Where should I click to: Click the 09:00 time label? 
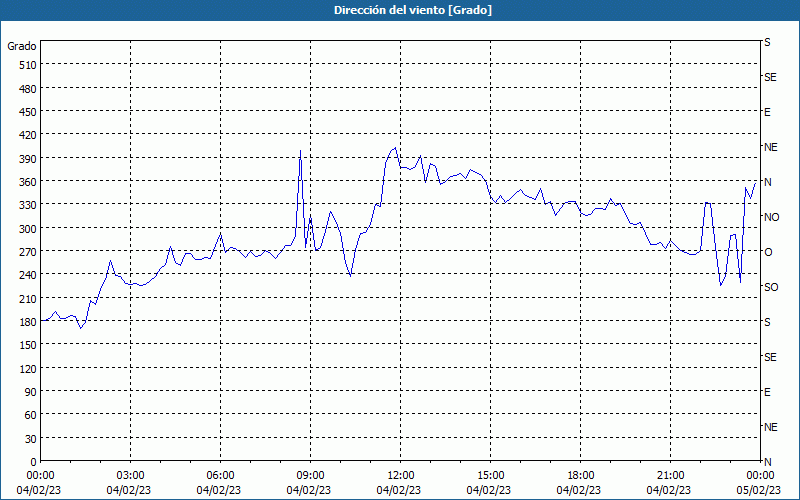[310, 476]
